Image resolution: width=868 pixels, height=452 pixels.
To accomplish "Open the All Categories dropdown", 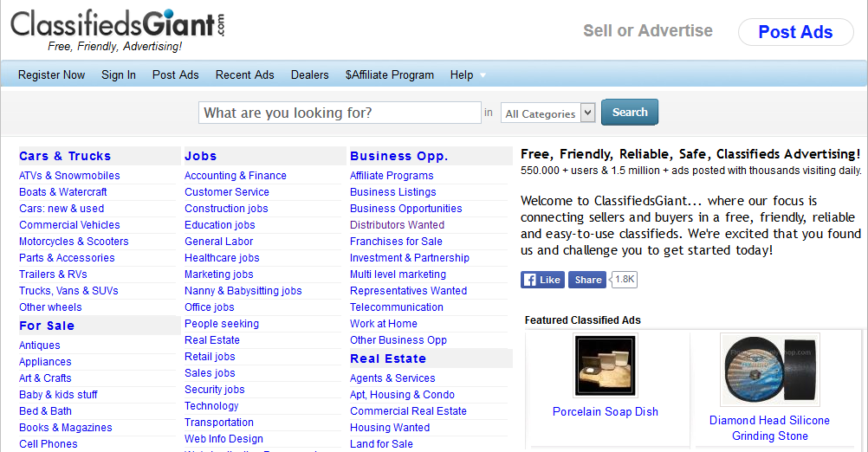I will [x=547, y=113].
